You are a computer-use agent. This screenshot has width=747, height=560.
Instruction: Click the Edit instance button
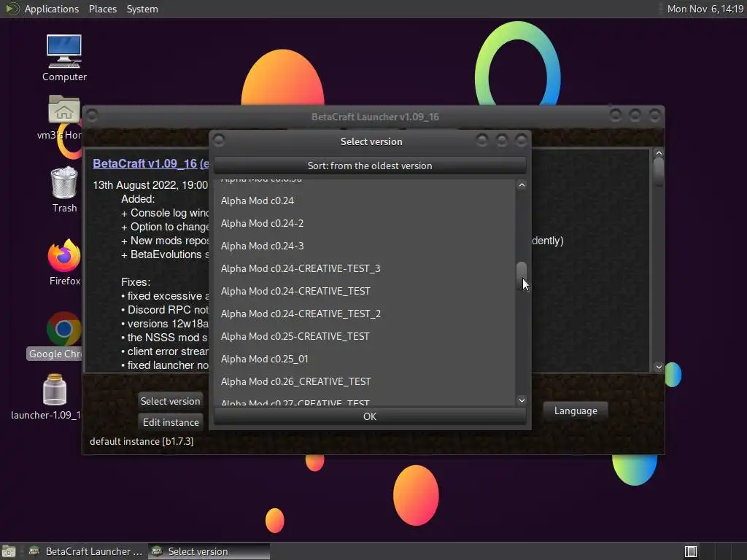(171, 422)
